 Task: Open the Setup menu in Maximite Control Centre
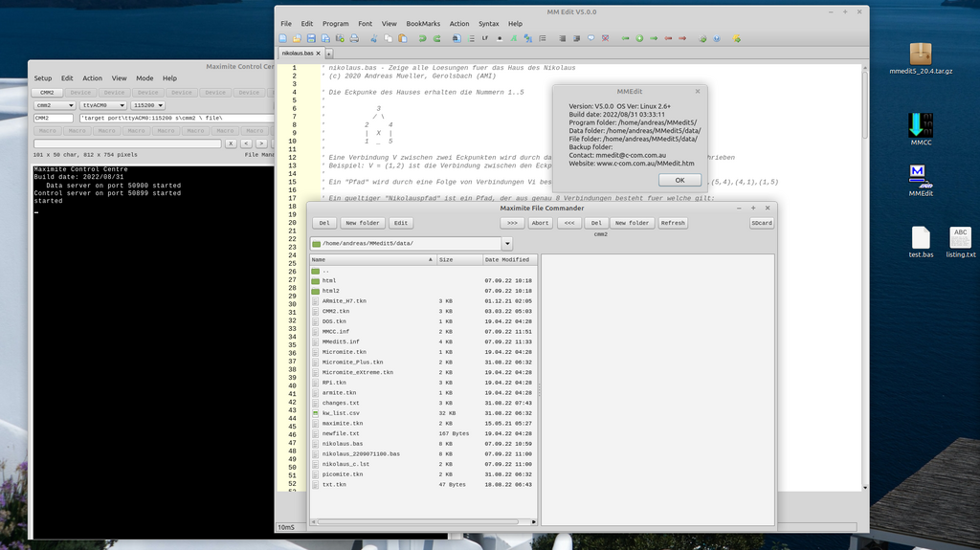pos(43,78)
